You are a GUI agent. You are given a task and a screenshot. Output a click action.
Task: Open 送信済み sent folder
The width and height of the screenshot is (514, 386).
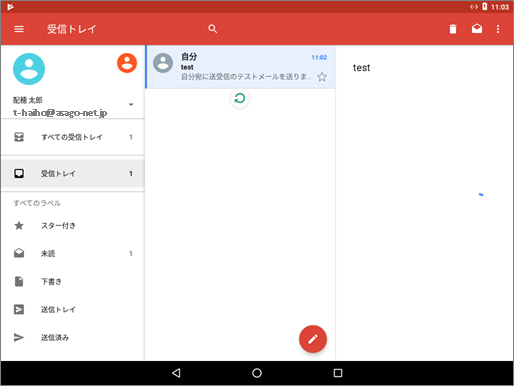[73, 338]
